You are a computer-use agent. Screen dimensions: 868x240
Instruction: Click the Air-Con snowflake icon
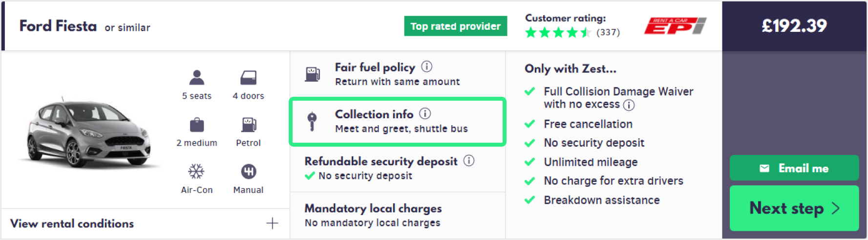tap(196, 172)
